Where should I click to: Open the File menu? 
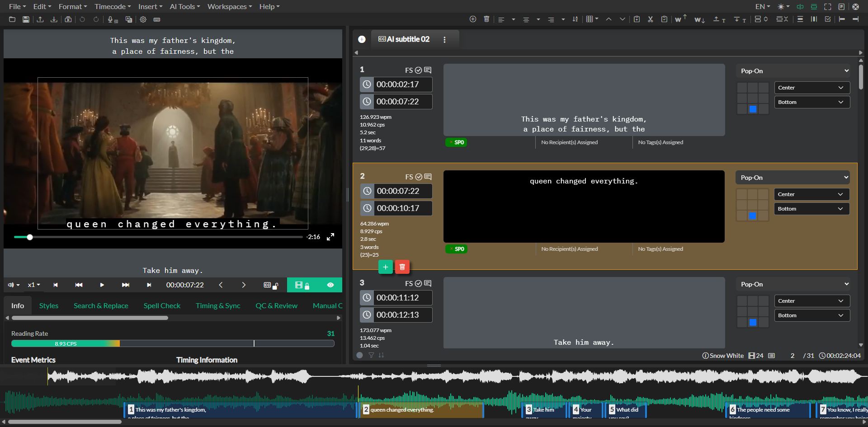tap(17, 7)
